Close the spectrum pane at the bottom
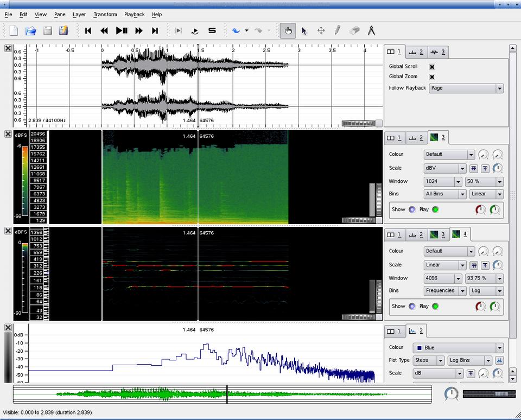Image resolution: width=521 pixels, height=420 pixels. click(8, 328)
